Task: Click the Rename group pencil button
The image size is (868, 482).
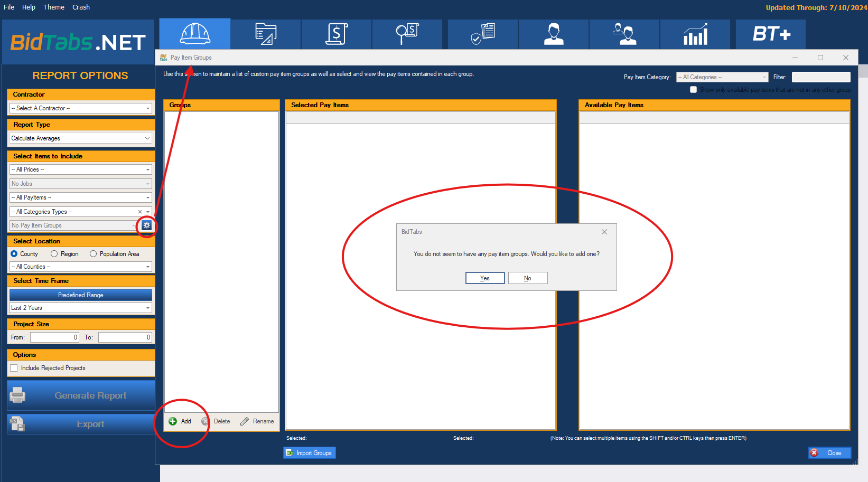Action: (257, 421)
